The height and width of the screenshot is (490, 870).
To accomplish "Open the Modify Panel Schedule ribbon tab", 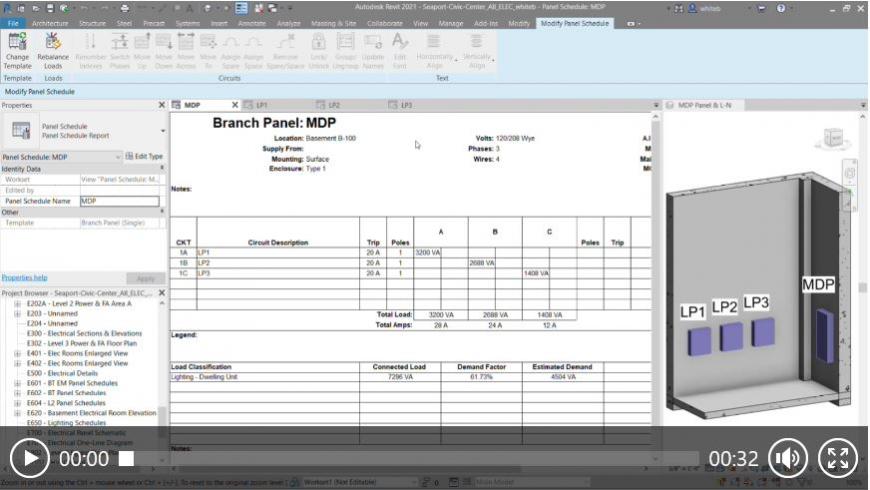I will tap(575, 23).
